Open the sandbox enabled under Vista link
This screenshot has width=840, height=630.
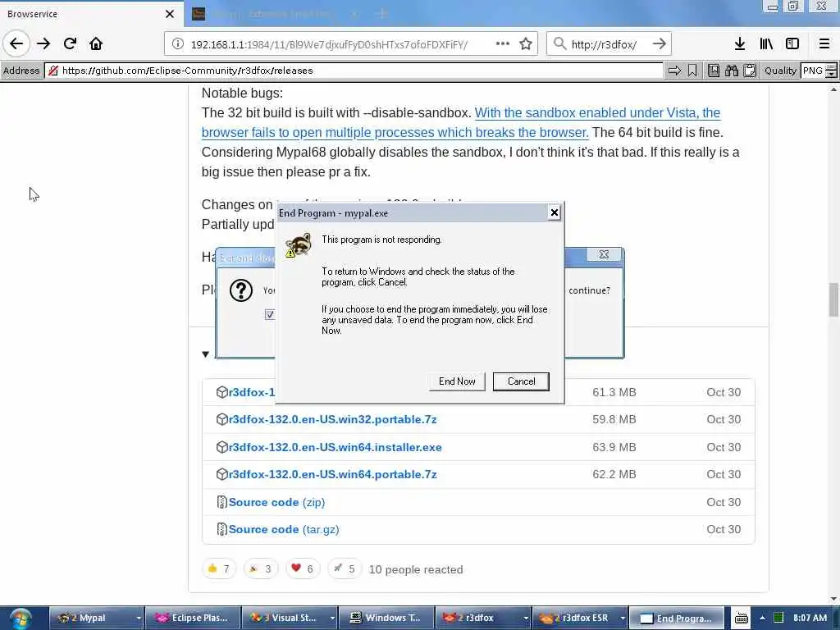coord(461,123)
